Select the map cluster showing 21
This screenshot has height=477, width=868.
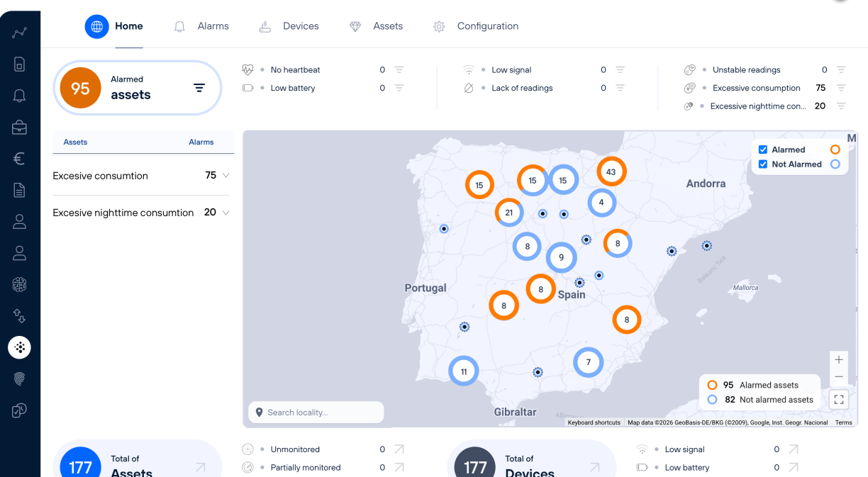[x=509, y=213]
